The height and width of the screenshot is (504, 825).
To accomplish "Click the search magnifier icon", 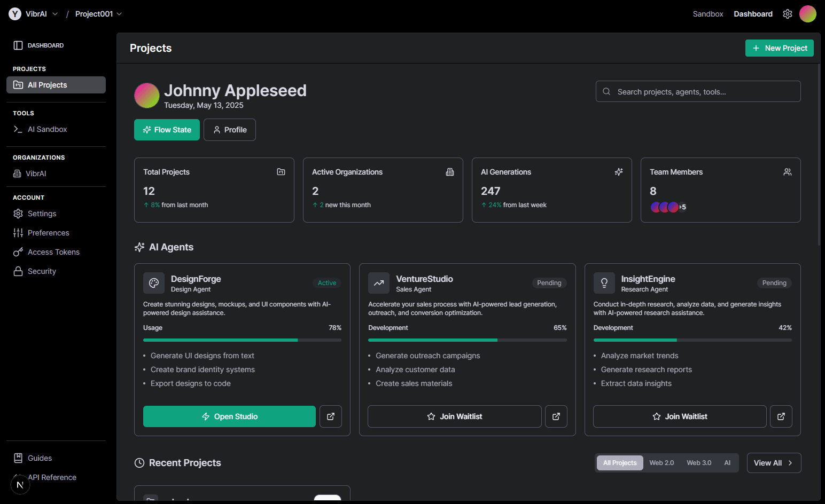I will pyautogui.click(x=606, y=91).
